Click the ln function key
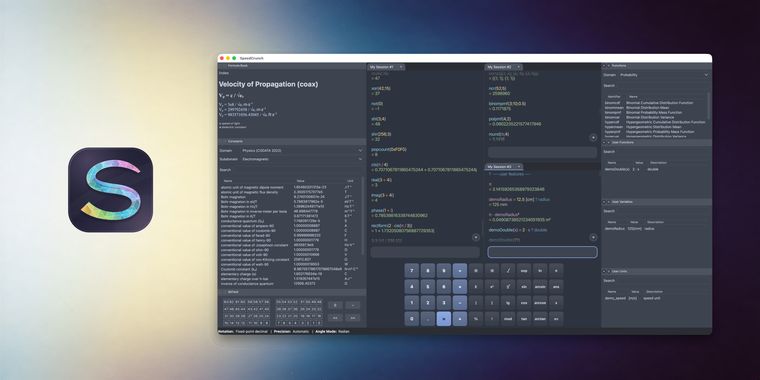Viewport: 760px width, 380px height. click(540, 270)
